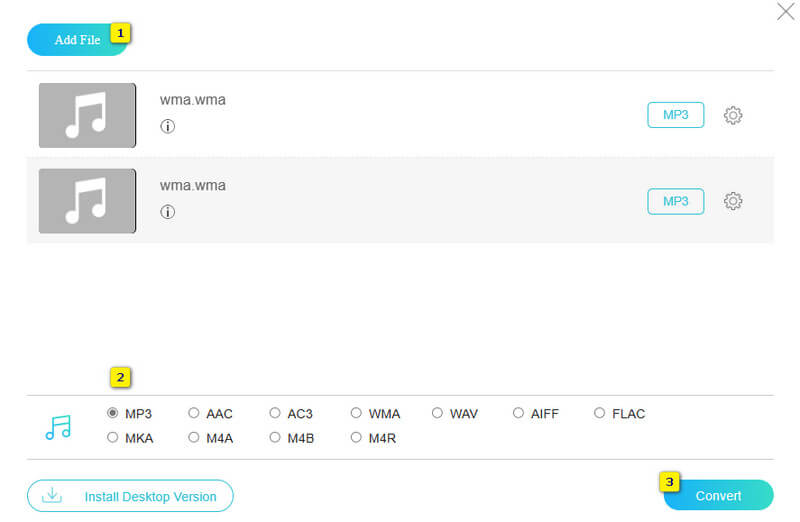Select the AAC output format
The width and height of the screenshot is (800, 522).
tap(194, 413)
